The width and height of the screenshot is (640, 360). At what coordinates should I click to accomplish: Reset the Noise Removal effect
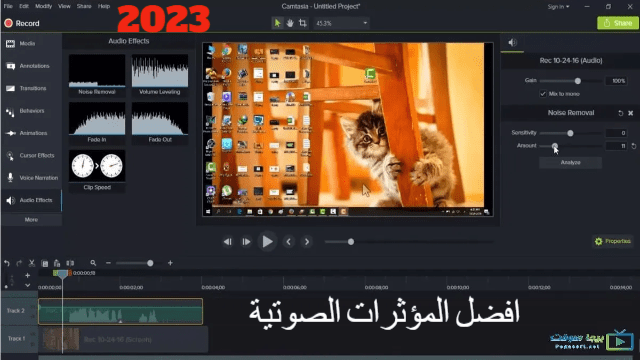620,113
